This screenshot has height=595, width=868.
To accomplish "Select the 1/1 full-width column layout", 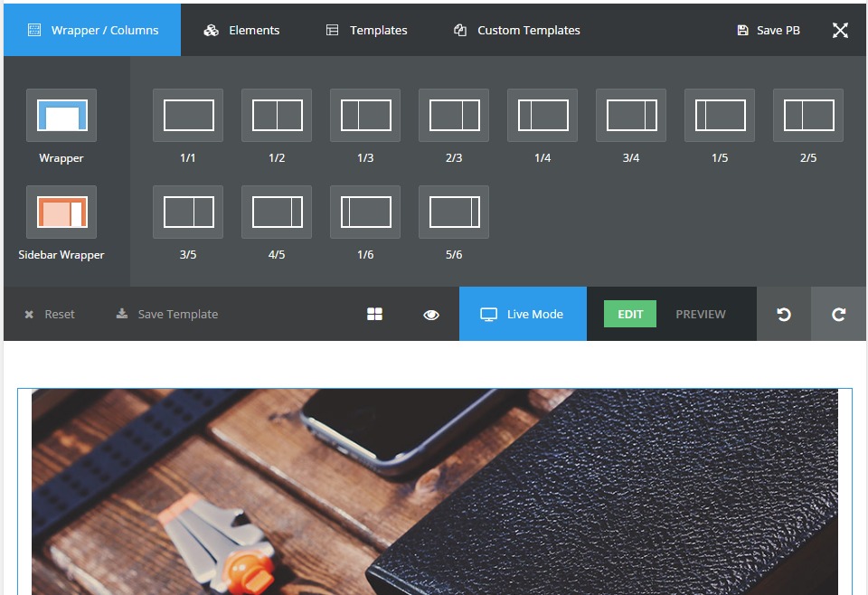I will coord(188,116).
